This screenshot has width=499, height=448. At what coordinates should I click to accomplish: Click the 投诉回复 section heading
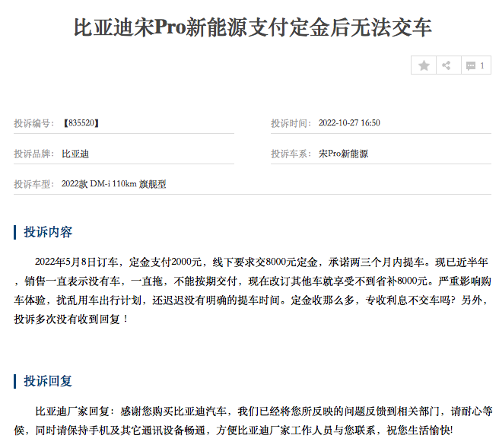pos(48,380)
